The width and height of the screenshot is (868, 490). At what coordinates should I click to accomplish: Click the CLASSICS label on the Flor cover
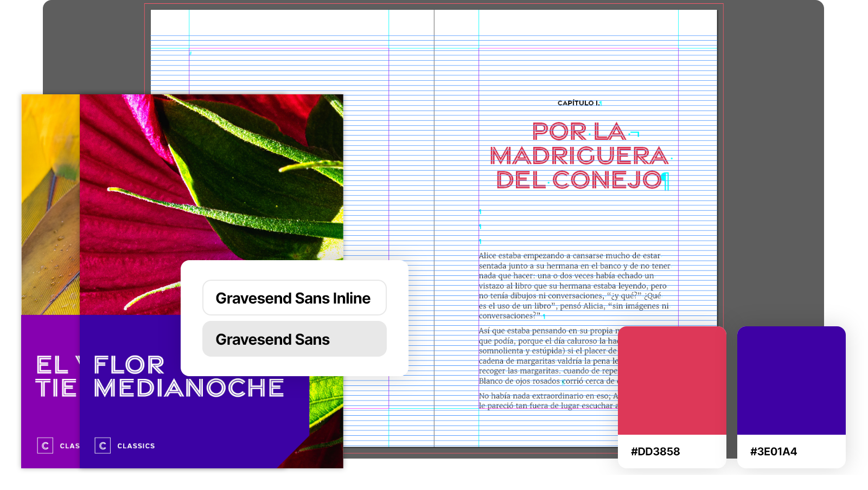coord(136,446)
